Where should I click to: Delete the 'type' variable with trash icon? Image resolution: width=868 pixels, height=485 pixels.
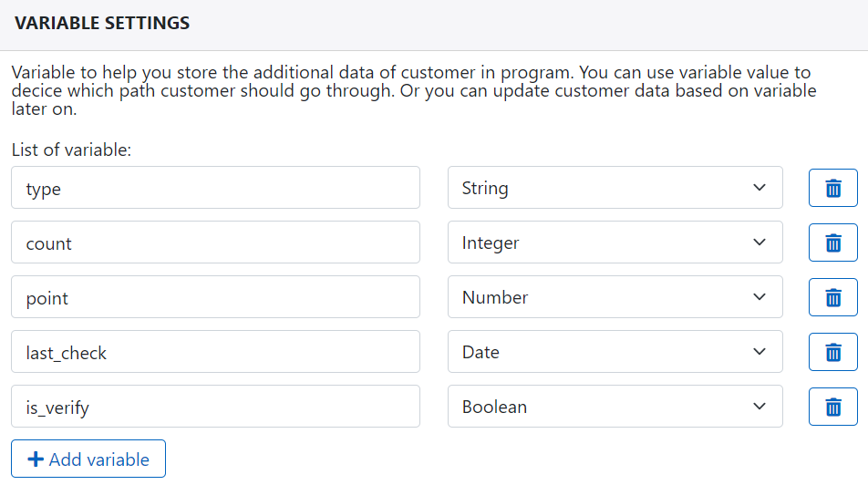[832, 188]
